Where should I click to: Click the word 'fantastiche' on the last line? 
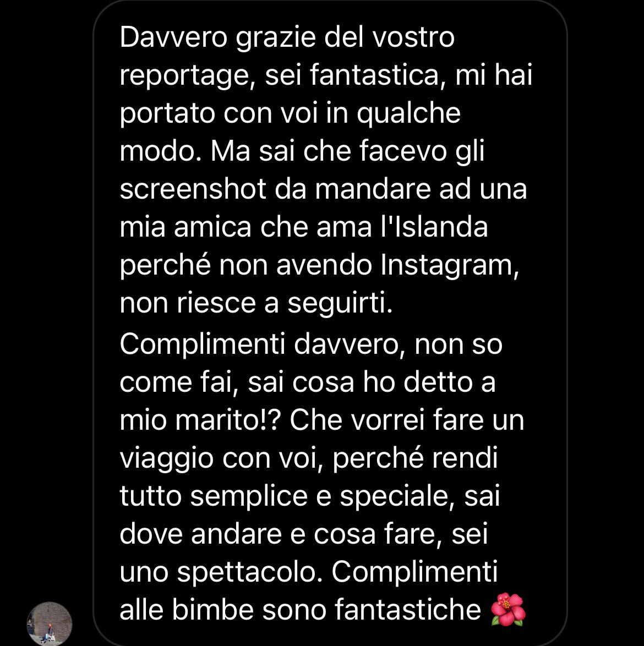tap(407, 609)
